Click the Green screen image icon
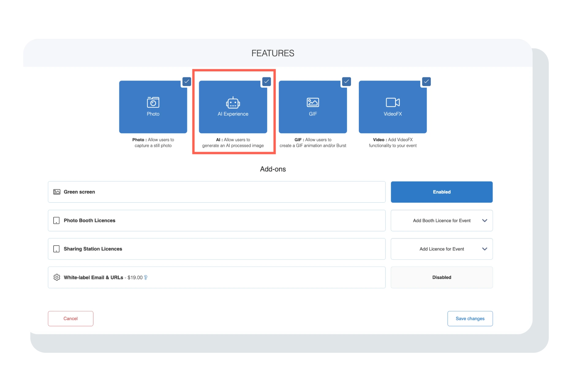Viewport: 588px width, 392px height. point(57,192)
